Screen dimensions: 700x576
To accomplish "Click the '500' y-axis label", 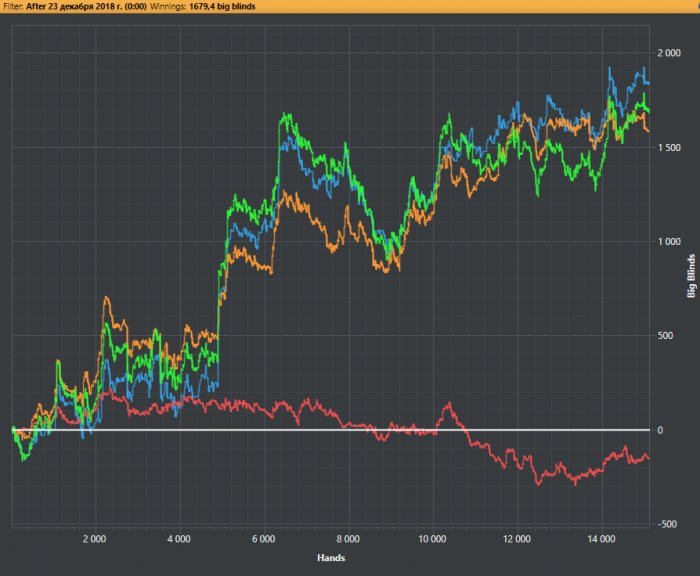I will pos(665,336).
